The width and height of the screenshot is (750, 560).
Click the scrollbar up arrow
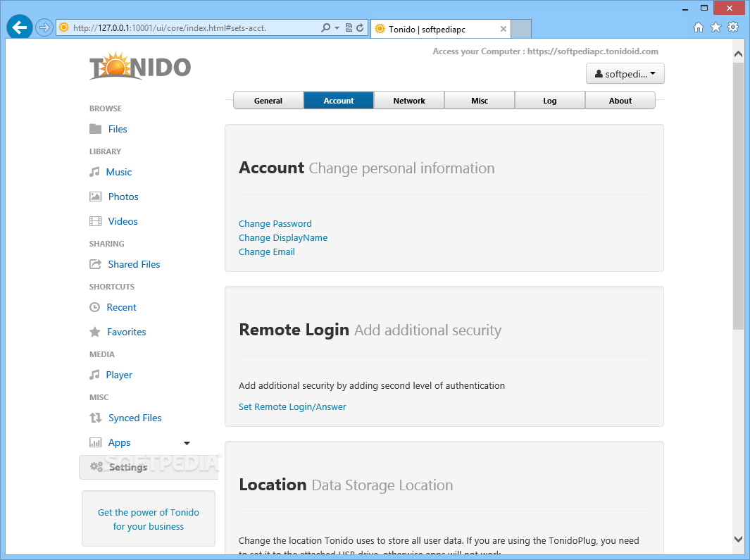click(738, 54)
